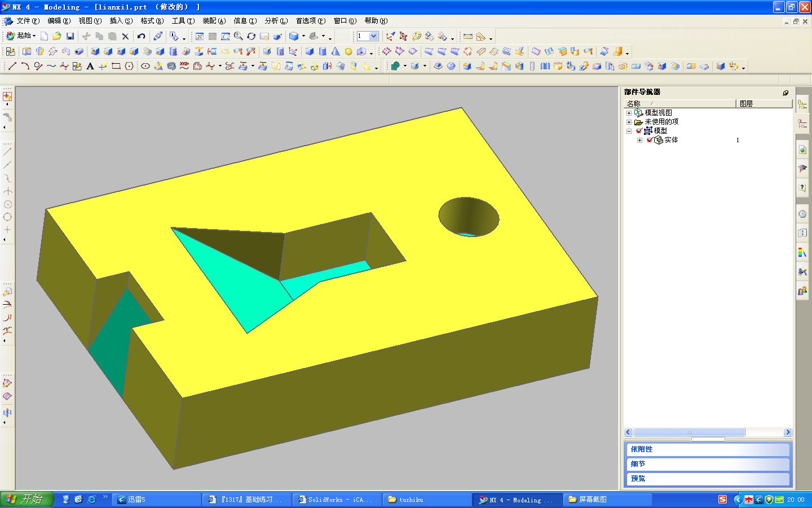Click the Open file folder icon
This screenshot has width=812, height=508.
click(57, 36)
